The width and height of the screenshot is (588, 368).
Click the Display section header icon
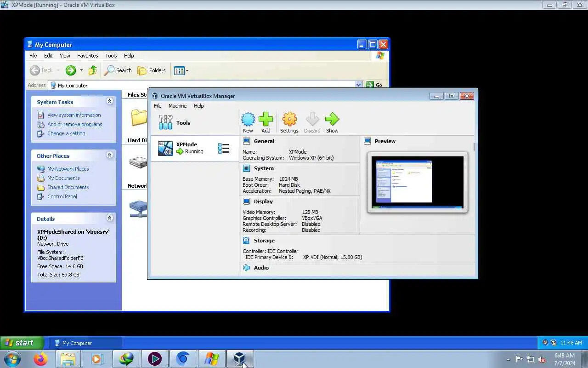[247, 201]
